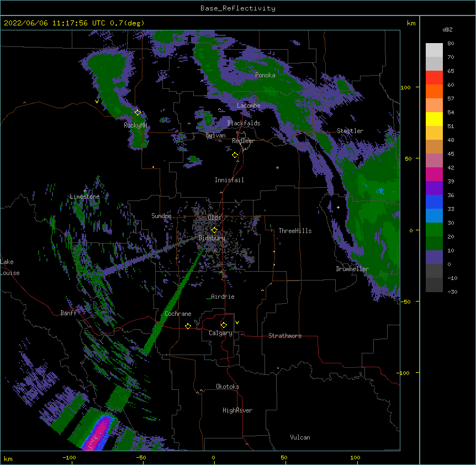476x465 pixels.
Task: Click the yellow 54 dBZ legend swatch
Action: pyautogui.click(x=434, y=119)
